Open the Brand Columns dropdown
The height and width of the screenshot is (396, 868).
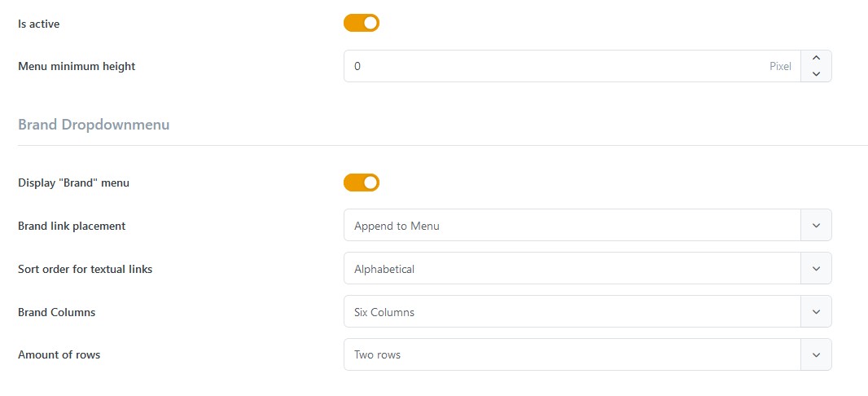(x=587, y=312)
